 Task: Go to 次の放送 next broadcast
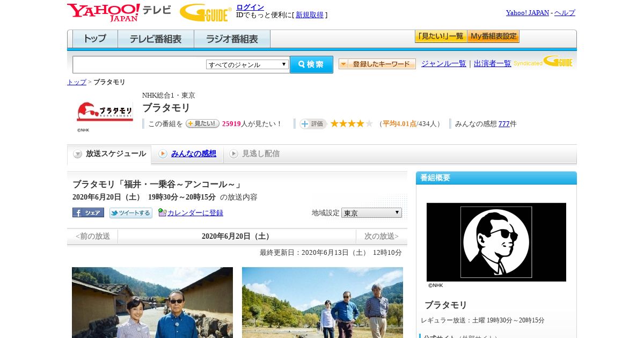click(382, 236)
